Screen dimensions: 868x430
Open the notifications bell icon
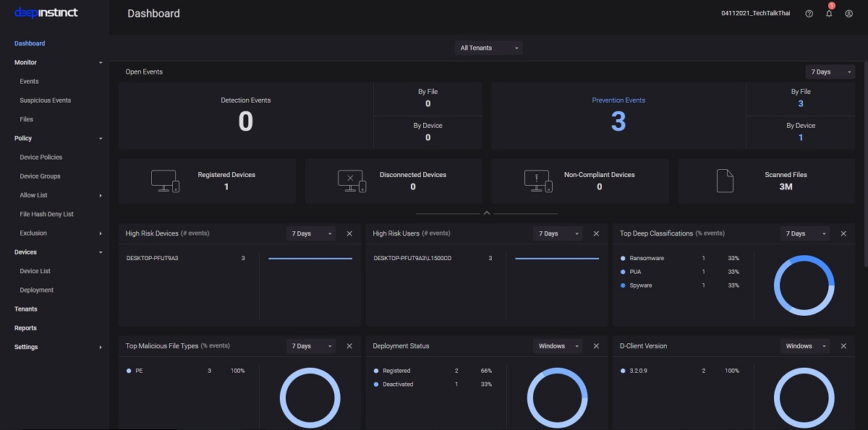(829, 13)
